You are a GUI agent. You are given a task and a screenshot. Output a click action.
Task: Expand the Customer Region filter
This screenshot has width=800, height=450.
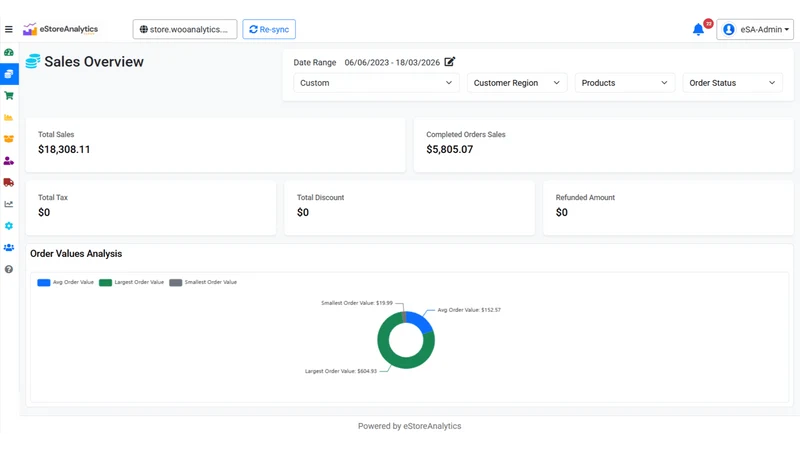(517, 83)
